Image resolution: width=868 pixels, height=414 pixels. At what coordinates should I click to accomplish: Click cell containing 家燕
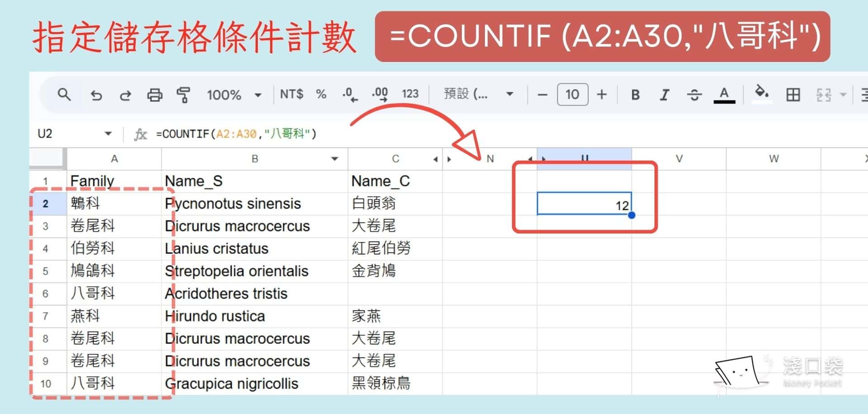(x=395, y=316)
